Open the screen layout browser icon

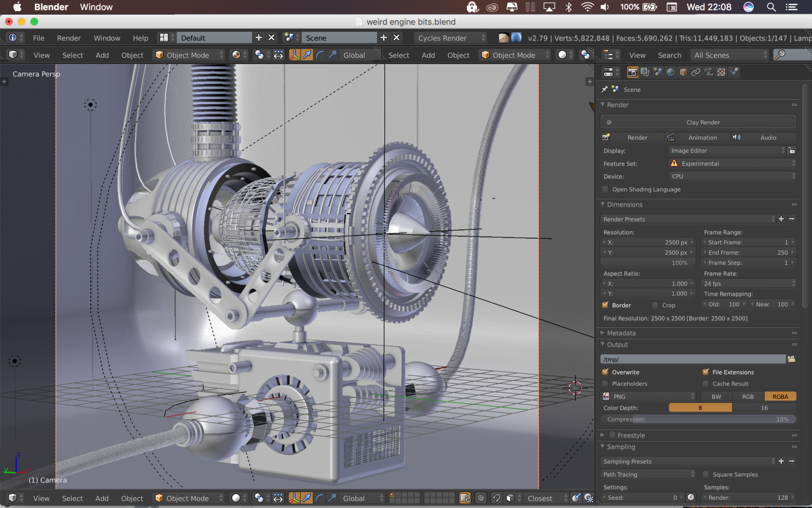tap(166, 38)
